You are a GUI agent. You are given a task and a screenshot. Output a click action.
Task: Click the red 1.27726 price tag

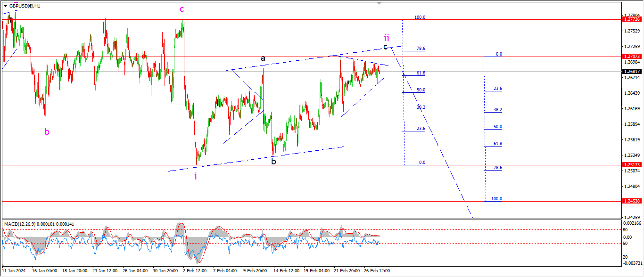point(632,19)
